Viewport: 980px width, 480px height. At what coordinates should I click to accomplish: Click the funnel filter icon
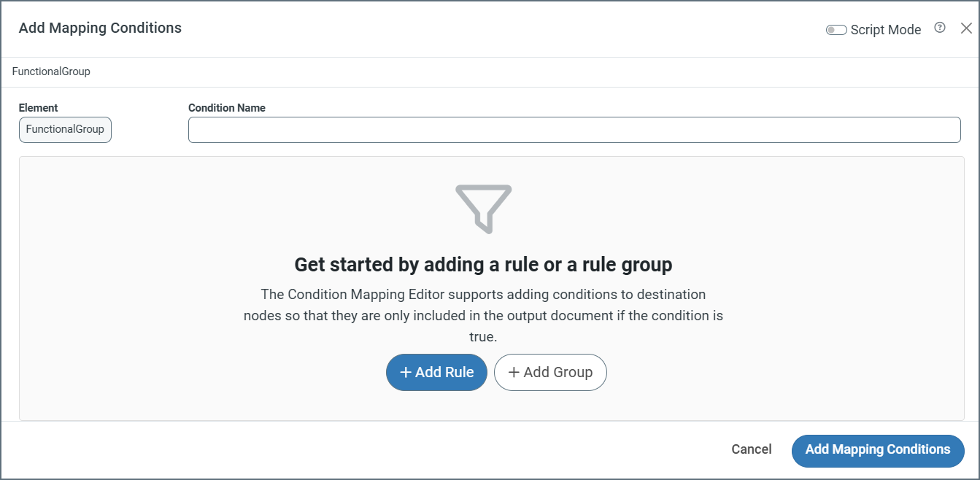pos(483,208)
